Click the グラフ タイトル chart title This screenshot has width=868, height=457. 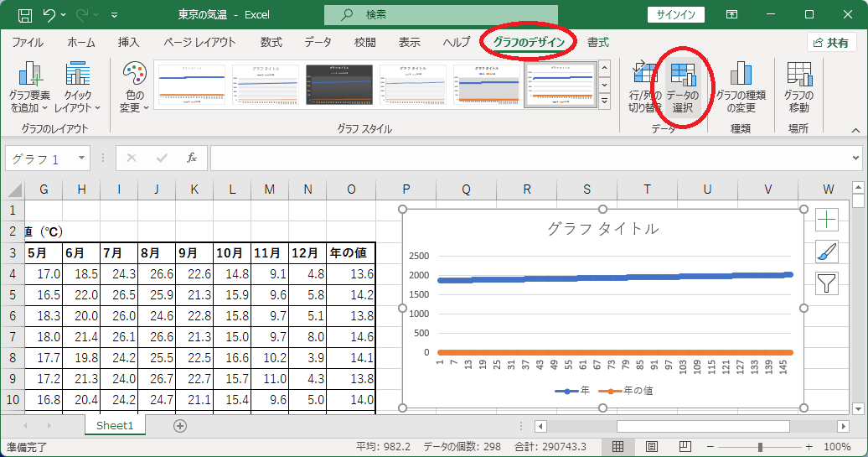point(603,229)
